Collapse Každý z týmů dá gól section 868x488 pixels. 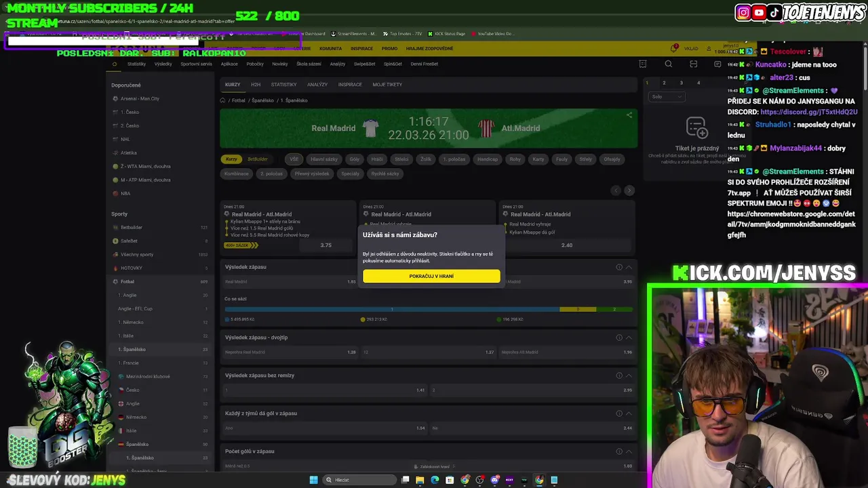coord(629,413)
